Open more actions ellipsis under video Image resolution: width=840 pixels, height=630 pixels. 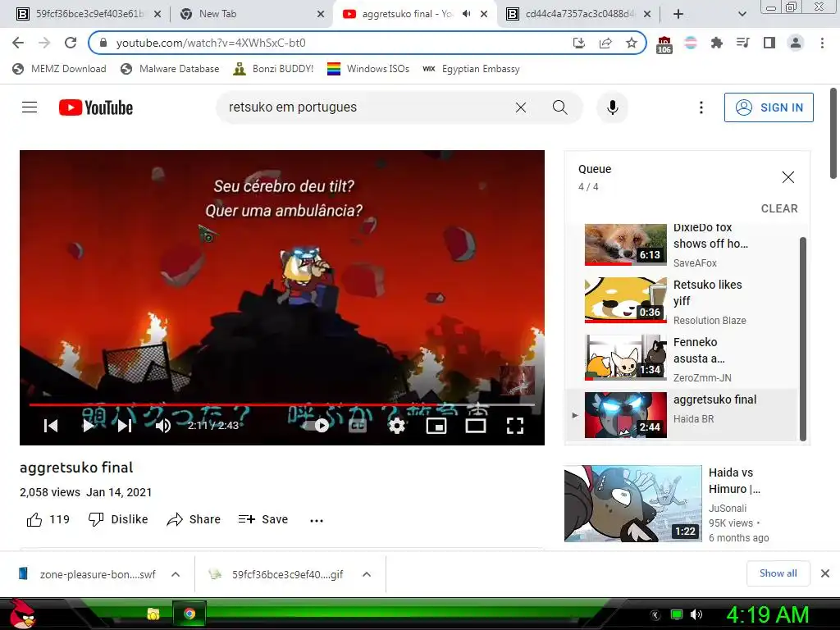317,520
